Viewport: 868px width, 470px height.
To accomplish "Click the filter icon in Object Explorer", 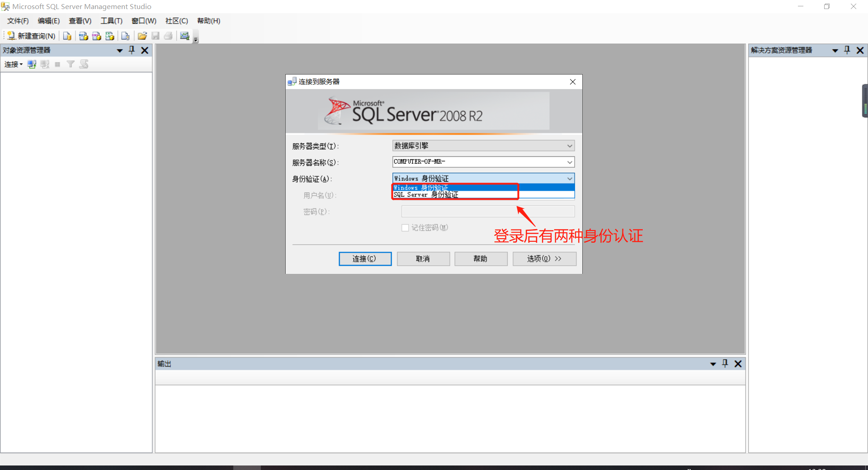I will (71, 64).
